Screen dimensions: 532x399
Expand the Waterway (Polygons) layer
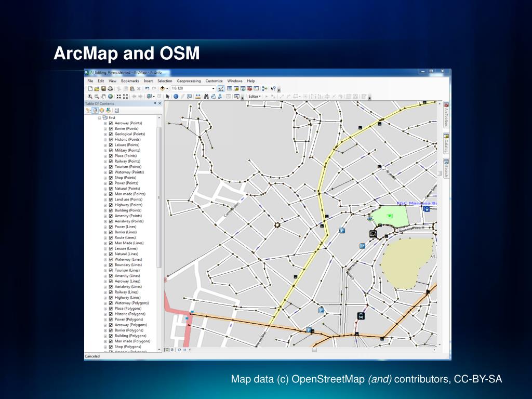pos(105,303)
